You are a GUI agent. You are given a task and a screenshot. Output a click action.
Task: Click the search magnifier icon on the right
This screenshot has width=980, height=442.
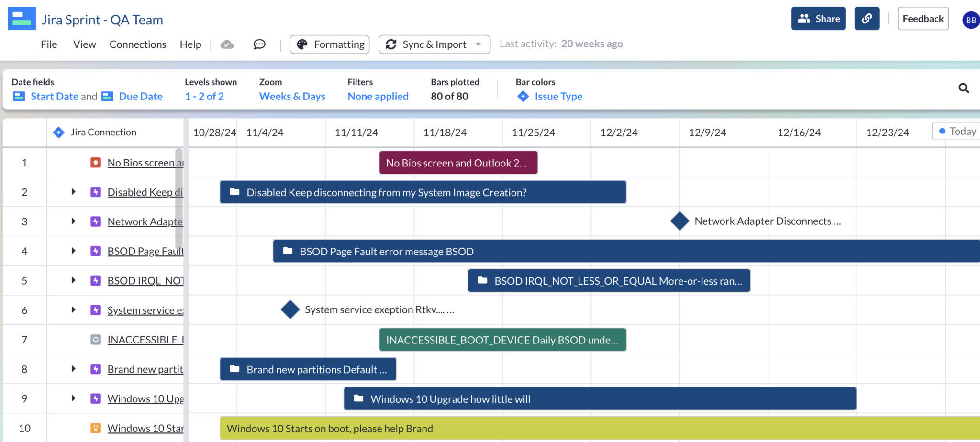[x=964, y=88]
